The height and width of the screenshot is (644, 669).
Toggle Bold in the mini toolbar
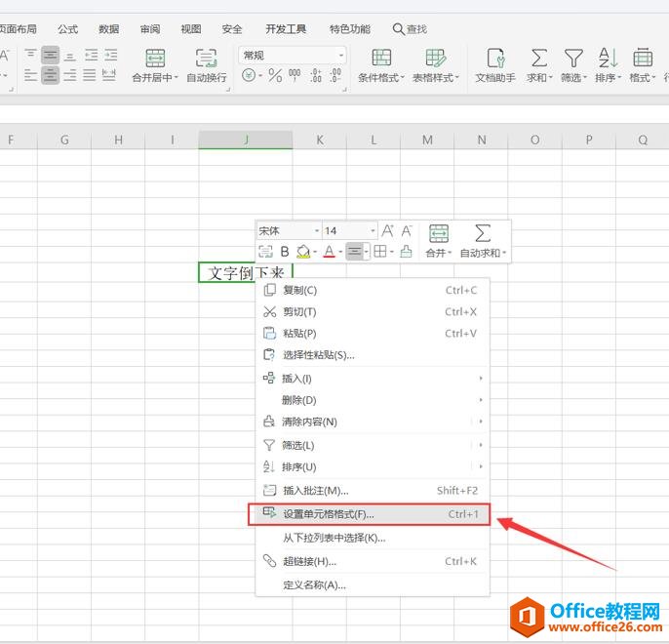point(285,252)
